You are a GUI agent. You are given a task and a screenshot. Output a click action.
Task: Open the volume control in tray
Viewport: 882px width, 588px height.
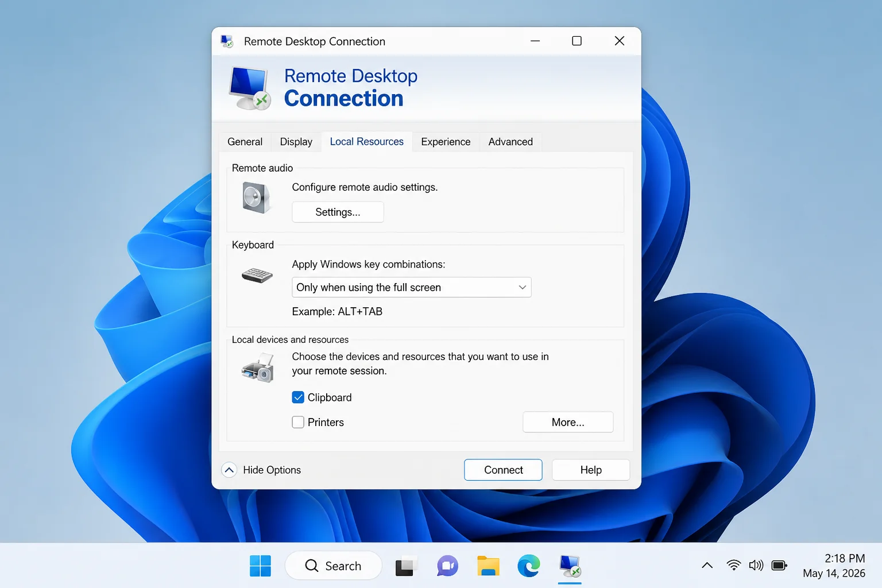tap(756, 566)
